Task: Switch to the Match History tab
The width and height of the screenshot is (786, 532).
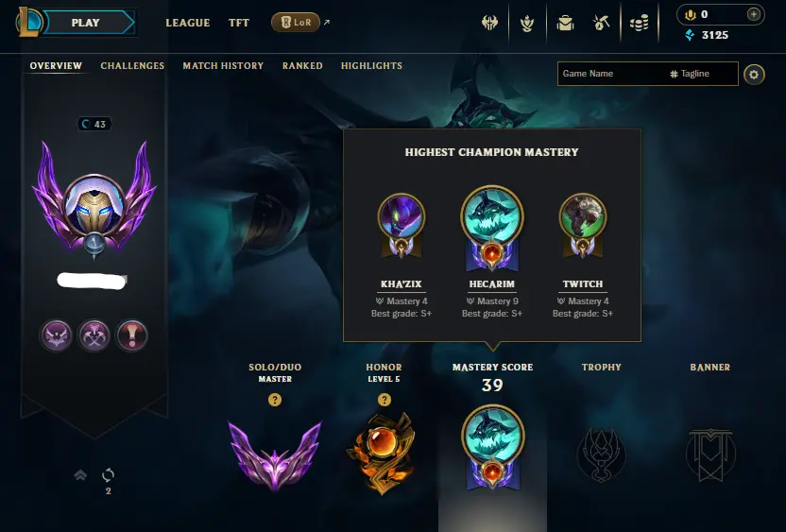Action: (x=223, y=66)
